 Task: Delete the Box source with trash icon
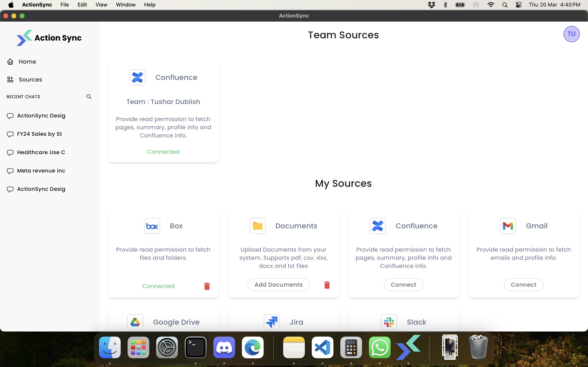[207, 286]
